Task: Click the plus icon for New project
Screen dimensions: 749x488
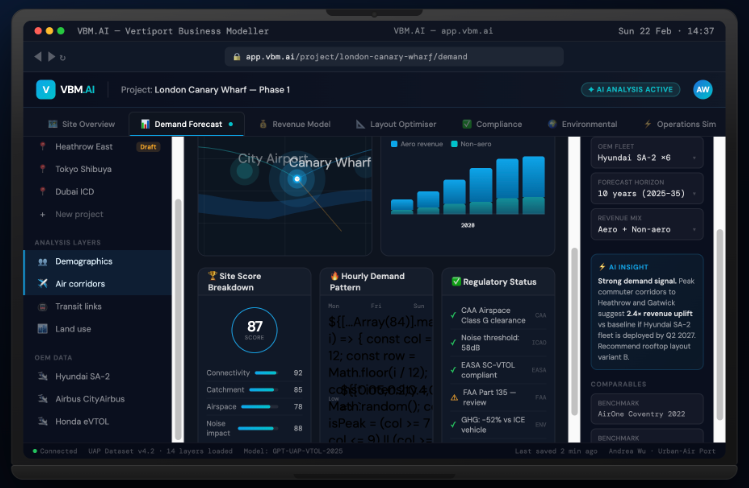Action: (43, 214)
